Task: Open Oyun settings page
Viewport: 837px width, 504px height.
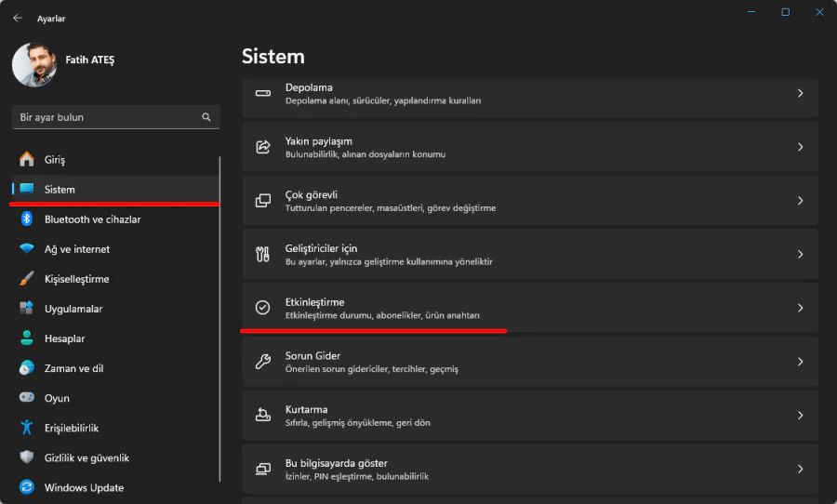Action: [115, 398]
